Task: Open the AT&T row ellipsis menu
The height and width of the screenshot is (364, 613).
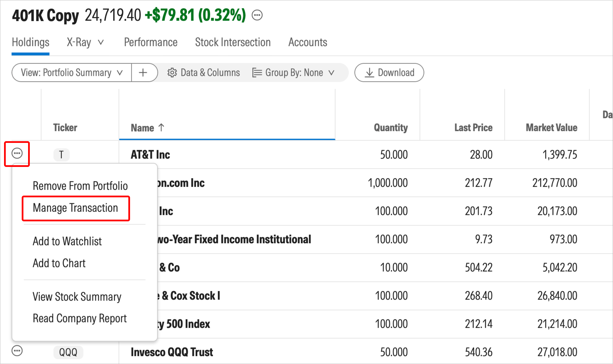Action: [17, 154]
